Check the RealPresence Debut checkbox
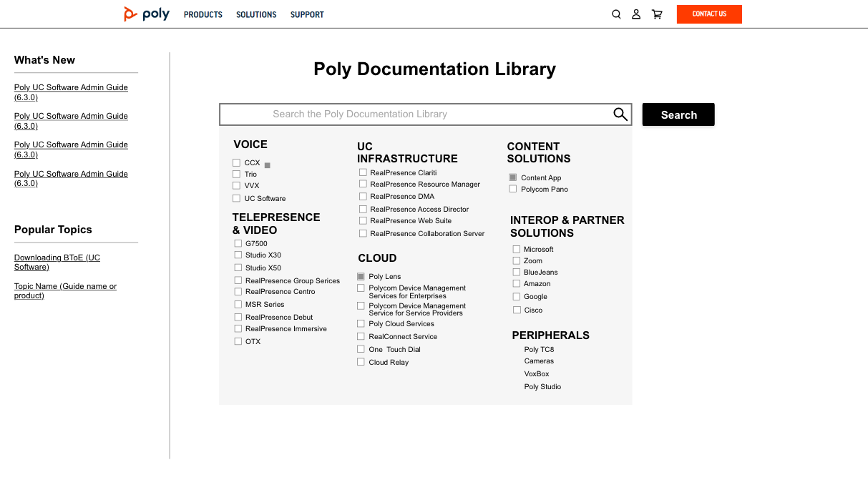This screenshot has width=868, height=485. click(238, 317)
